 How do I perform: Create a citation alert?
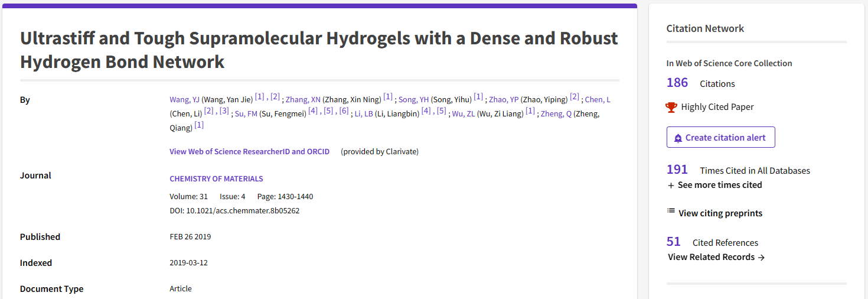720,138
